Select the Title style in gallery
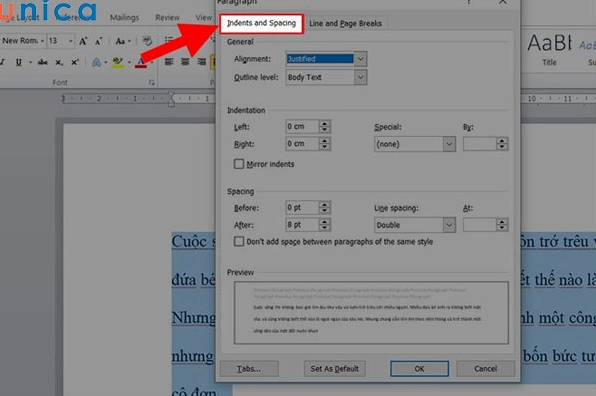Screen dimensions: 596x396 (549, 50)
